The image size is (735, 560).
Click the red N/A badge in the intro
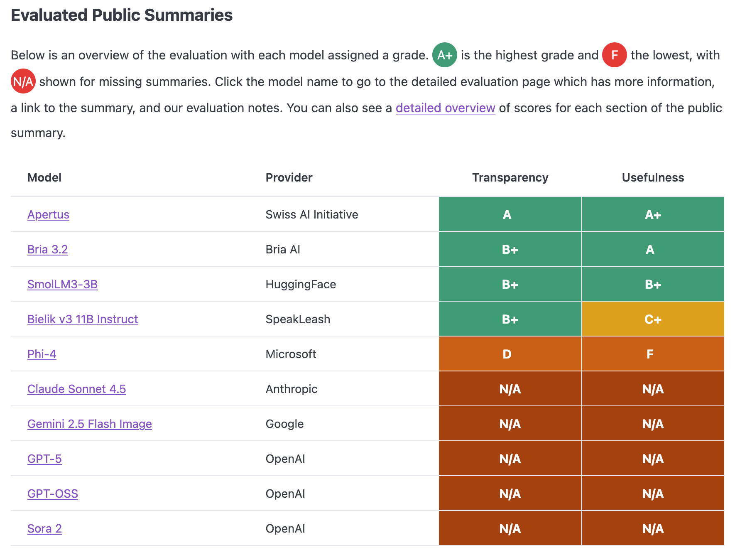tap(23, 81)
